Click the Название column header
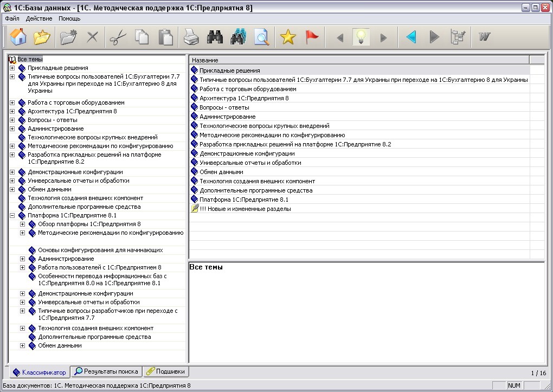The height and width of the screenshot is (392, 553). click(x=359, y=60)
